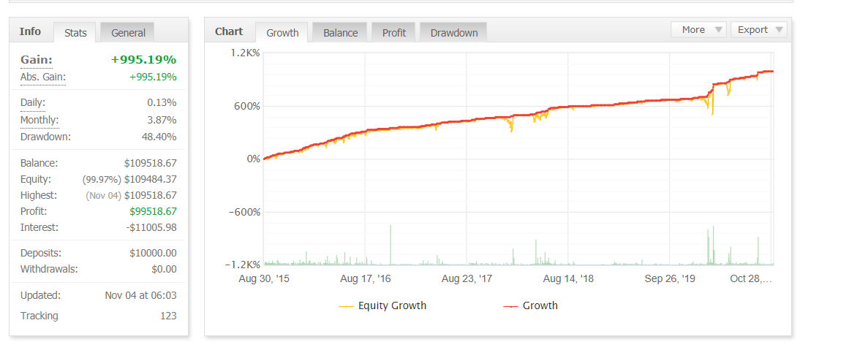Click the Chart panel title label

(x=229, y=31)
